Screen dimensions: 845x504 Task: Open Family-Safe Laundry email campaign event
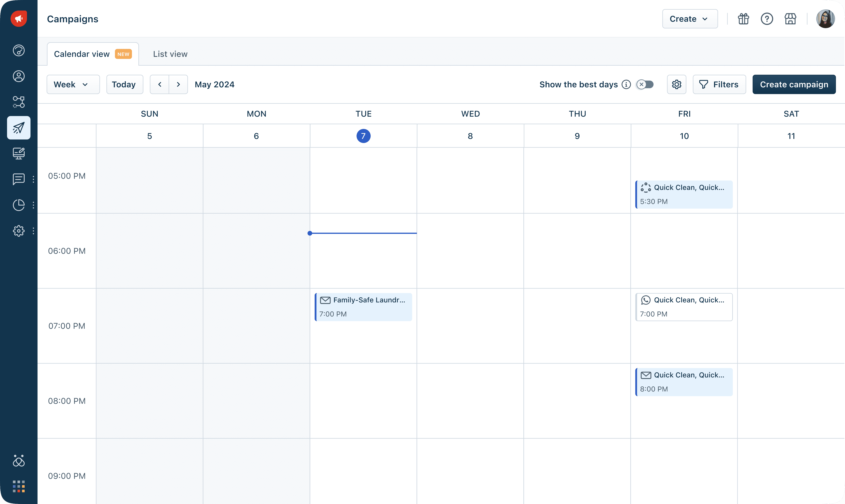point(363,307)
